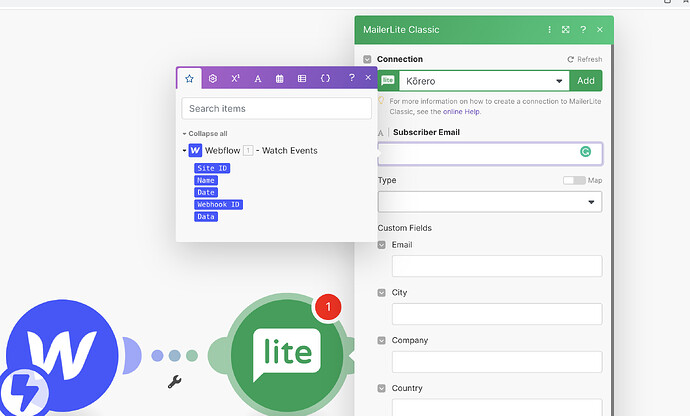Viewport: 690px width, 416px height.
Task: Close the MailerLite Classic panel
Action: pos(600,29)
